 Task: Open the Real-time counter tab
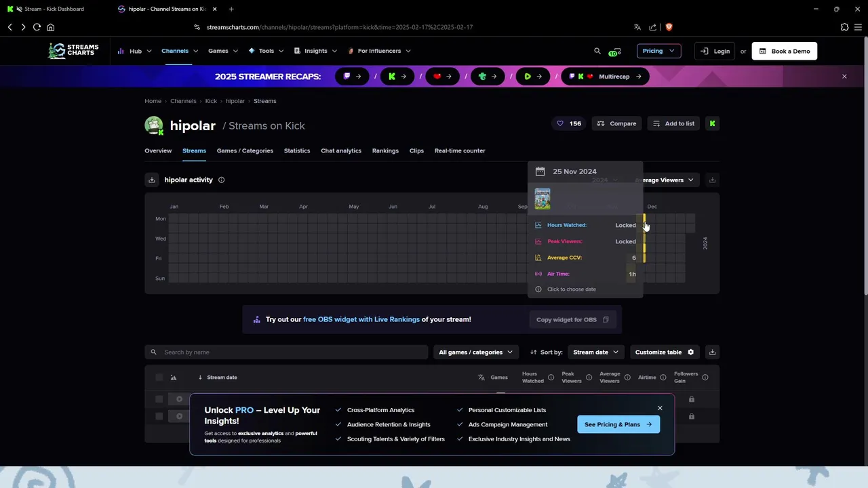pos(460,150)
